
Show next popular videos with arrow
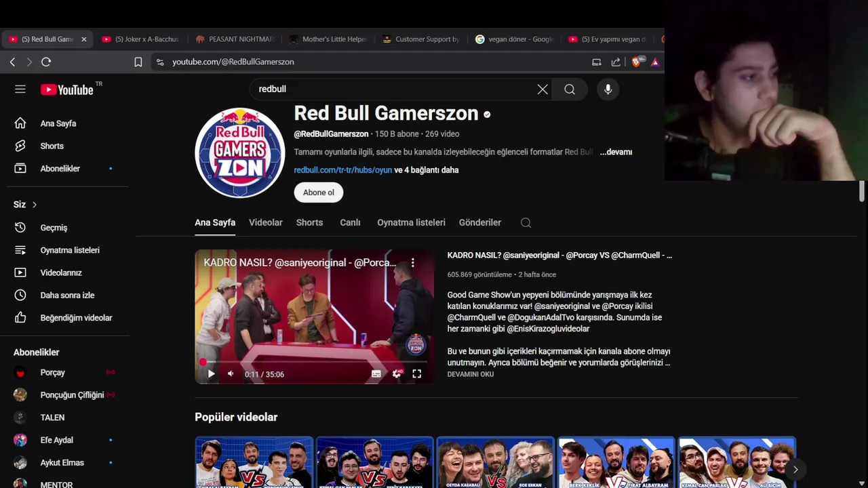tap(795, 469)
